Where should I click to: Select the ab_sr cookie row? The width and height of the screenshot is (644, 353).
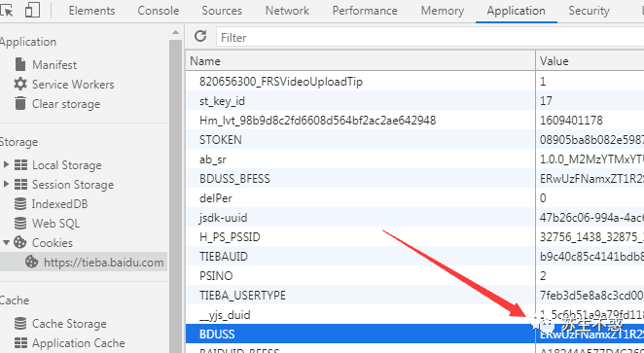pyautogui.click(x=414, y=159)
